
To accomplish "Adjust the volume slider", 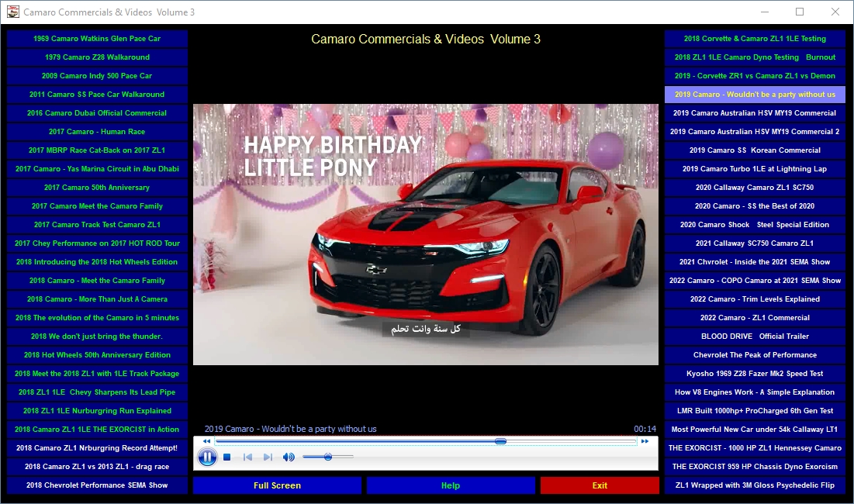I will [328, 457].
